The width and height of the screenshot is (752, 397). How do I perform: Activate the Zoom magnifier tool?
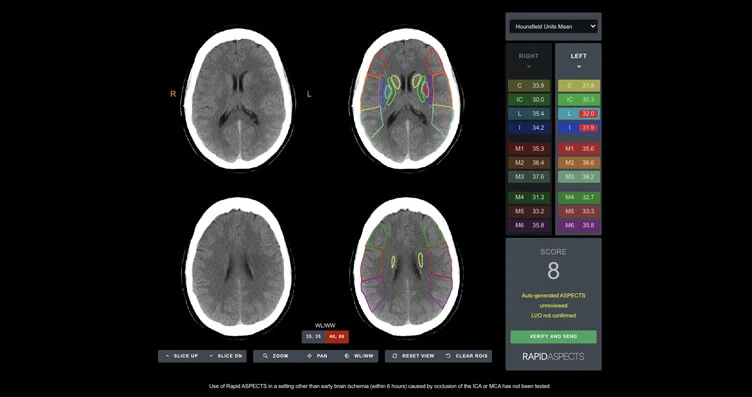pyautogui.click(x=275, y=356)
